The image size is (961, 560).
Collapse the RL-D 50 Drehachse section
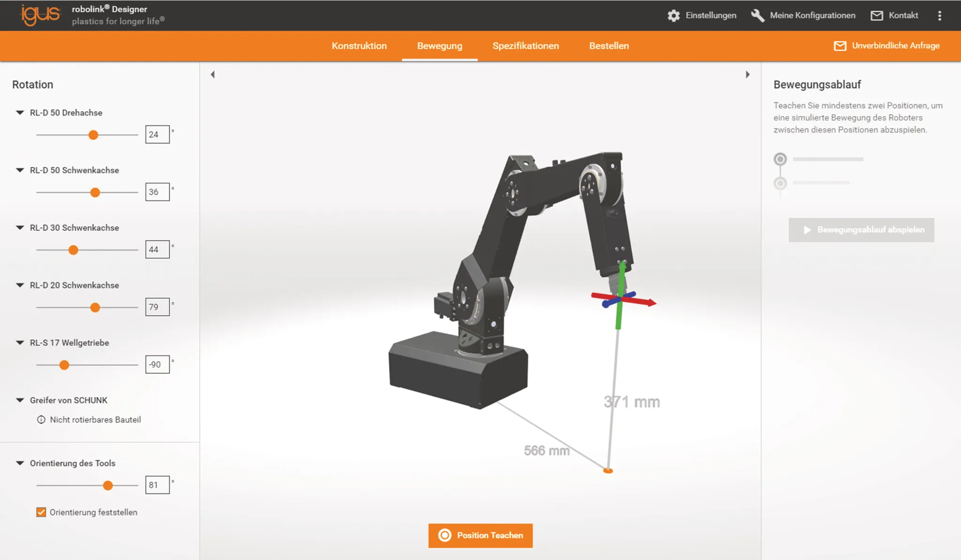(19, 113)
